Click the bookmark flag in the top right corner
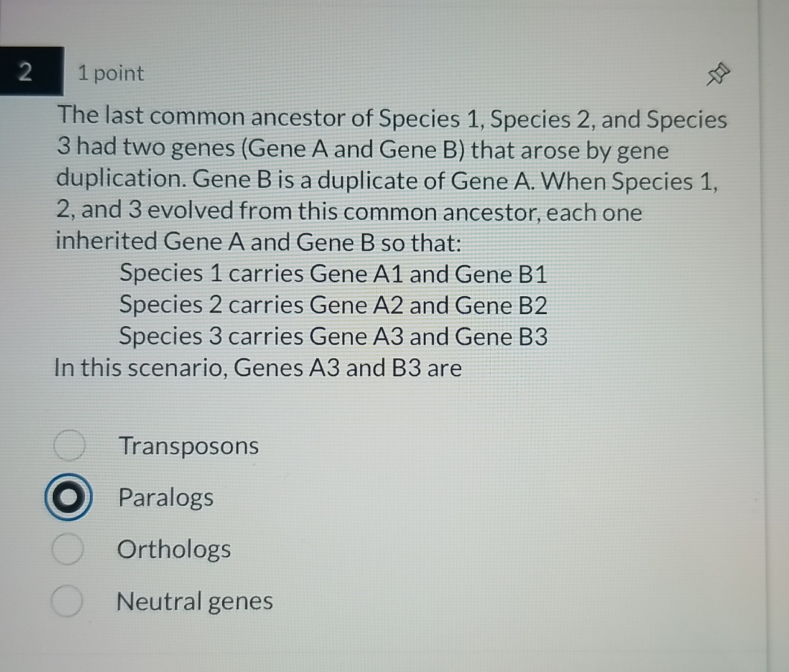Viewport: 789px width, 672px height. [718, 73]
